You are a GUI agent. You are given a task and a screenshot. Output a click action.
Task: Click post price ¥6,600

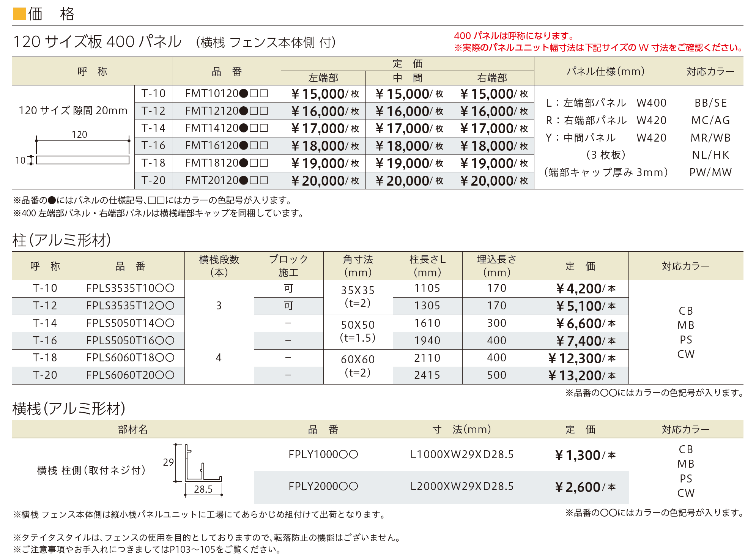tap(586, 324)
